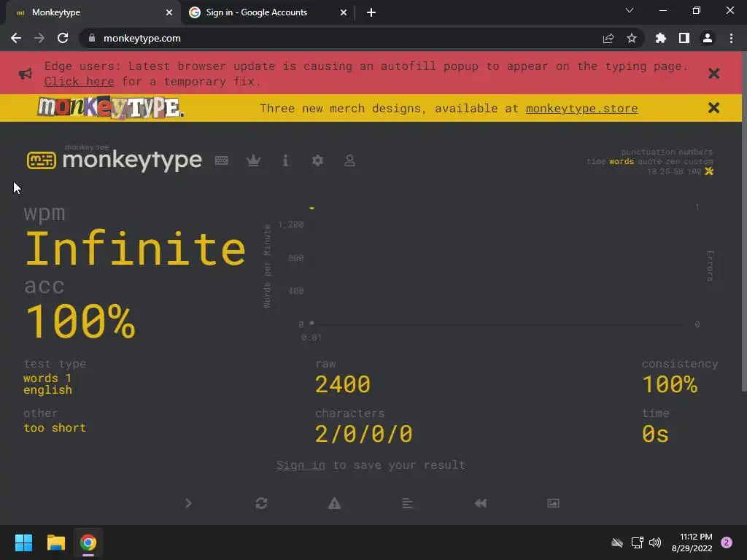Open the Windows Start menu
The image size is (747, 560).
coord(23,542)
